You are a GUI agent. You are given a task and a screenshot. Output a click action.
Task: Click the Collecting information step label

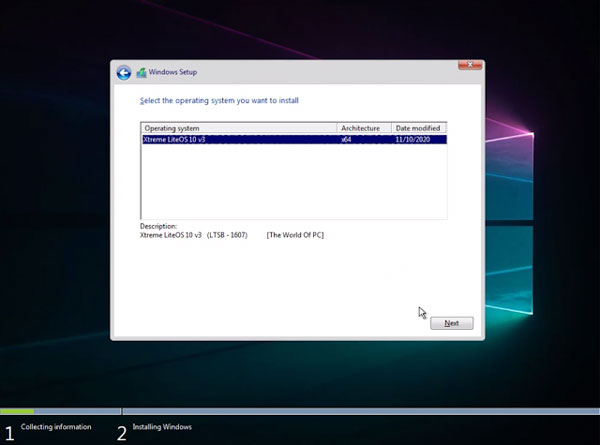pos(56,427)
